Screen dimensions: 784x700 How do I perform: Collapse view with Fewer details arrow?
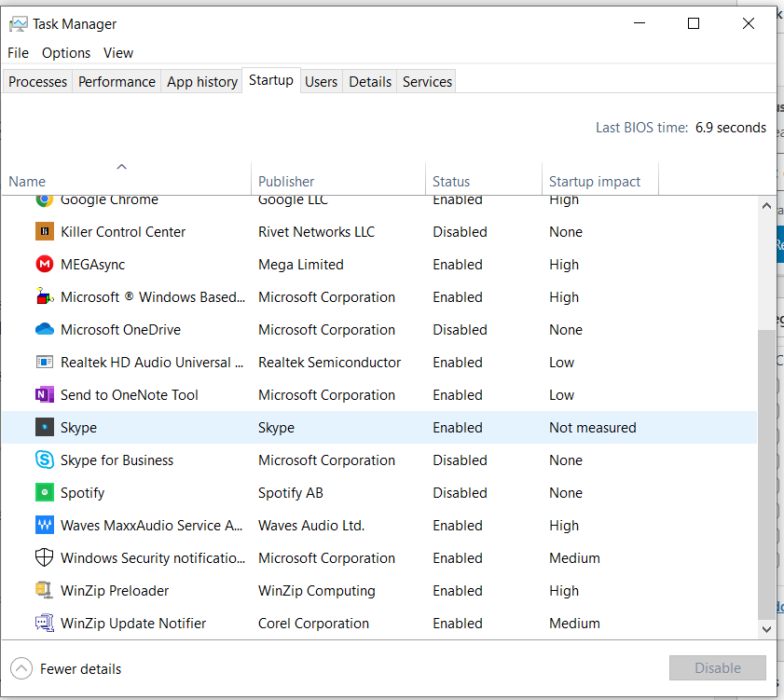pyautogui.click(x=21, y=668)
